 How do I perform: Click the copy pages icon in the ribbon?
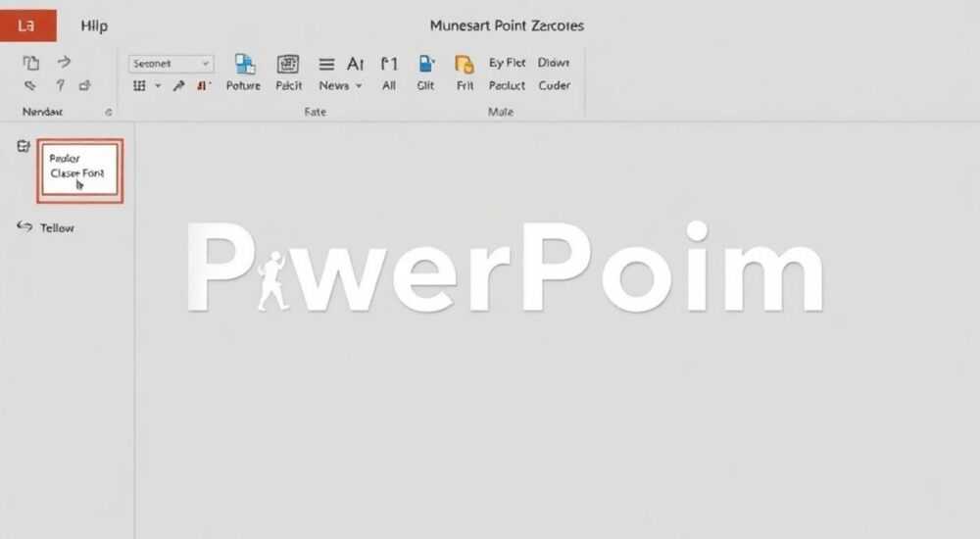pyautogui.click(x=30, y=63)
